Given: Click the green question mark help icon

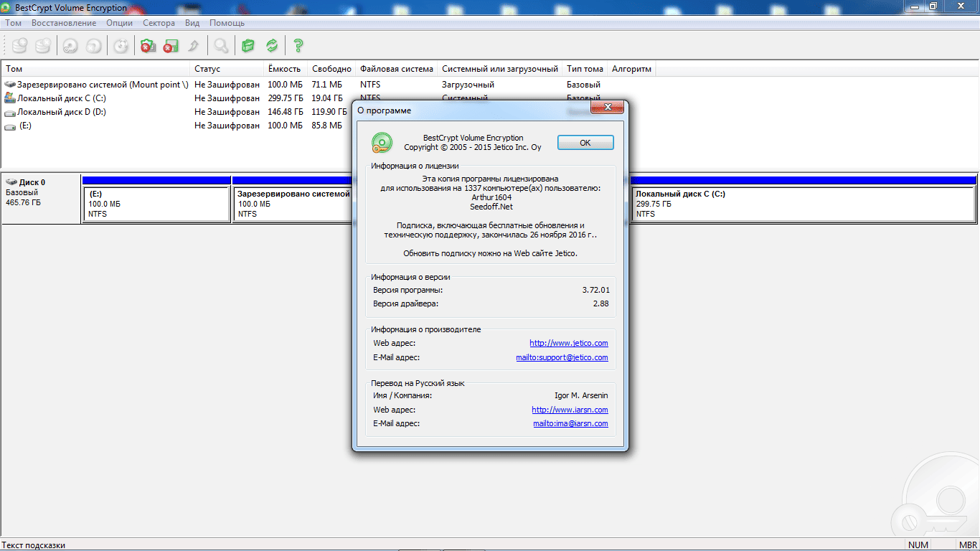Looking at the screenshot, I should [298, 46].
